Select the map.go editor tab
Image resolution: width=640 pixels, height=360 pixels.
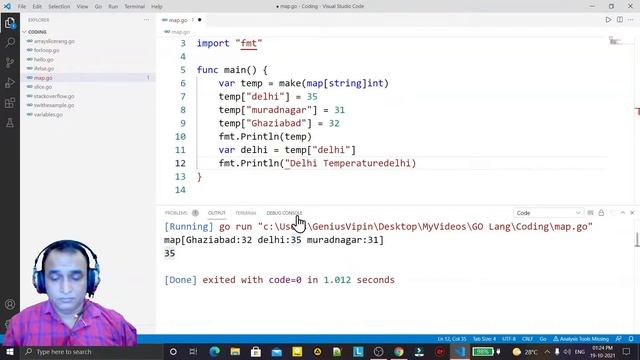tap(177, 20)
